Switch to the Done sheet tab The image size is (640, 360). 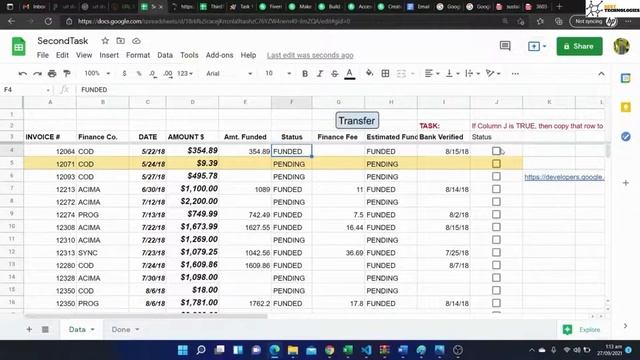121,329
